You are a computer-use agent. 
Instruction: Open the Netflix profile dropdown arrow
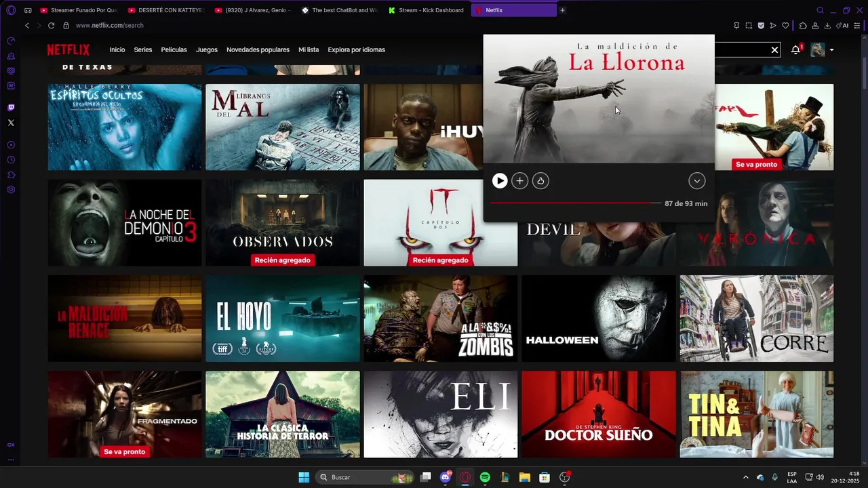point(831,50)
